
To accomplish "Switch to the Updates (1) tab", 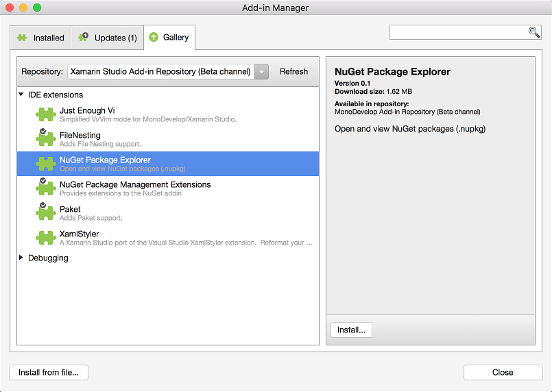I will tap(108, 38).
